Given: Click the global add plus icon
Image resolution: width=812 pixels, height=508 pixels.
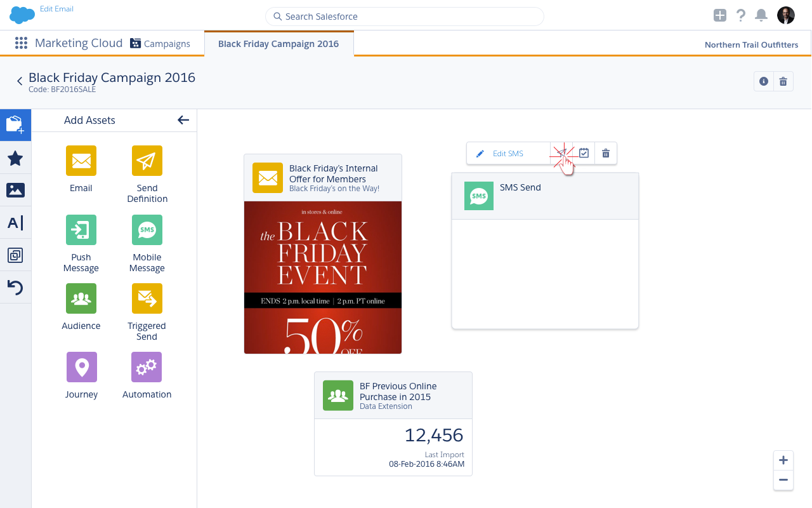Looking at the screenshot, I should 719,15.
